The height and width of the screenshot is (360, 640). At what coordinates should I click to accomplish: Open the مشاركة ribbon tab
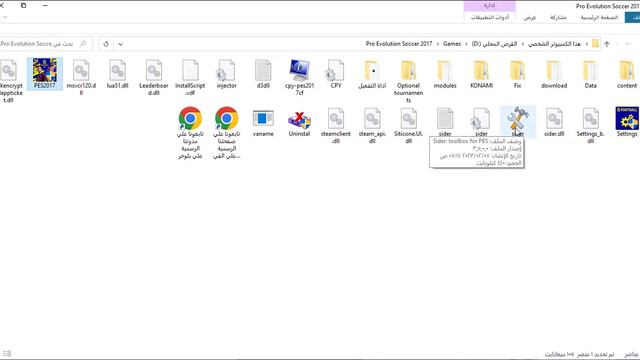click(558, 18)
